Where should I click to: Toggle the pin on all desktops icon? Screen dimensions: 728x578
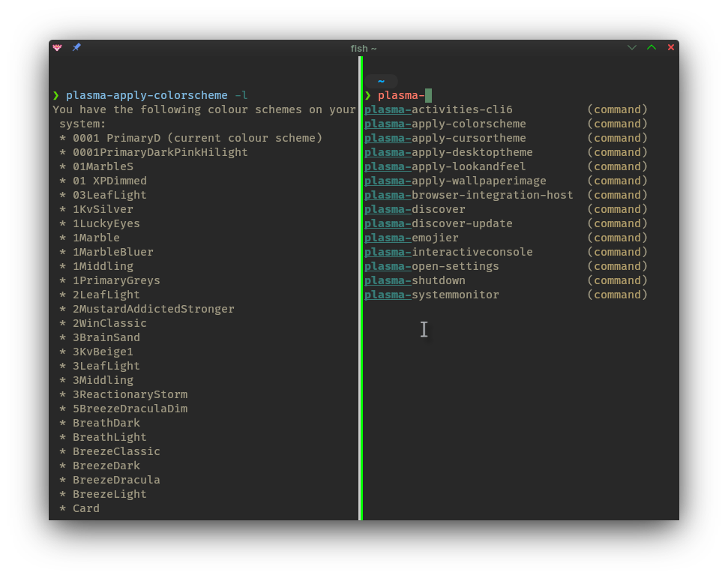76,47
